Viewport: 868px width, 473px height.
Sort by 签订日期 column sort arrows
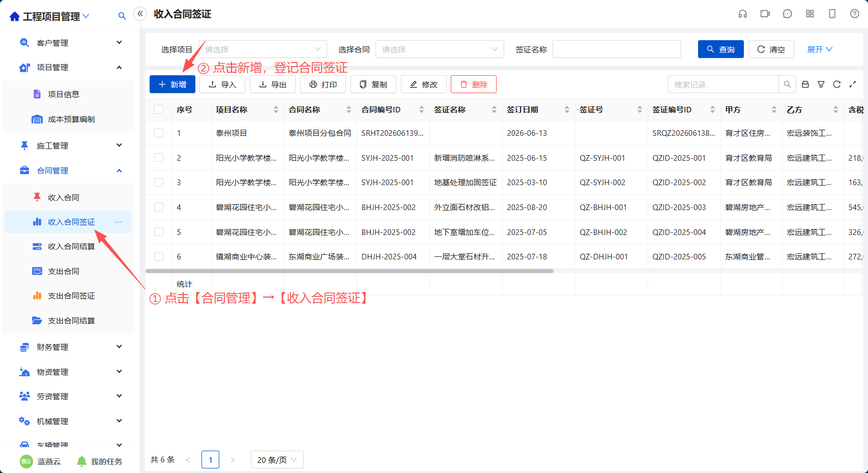click(x=567, y=109)
